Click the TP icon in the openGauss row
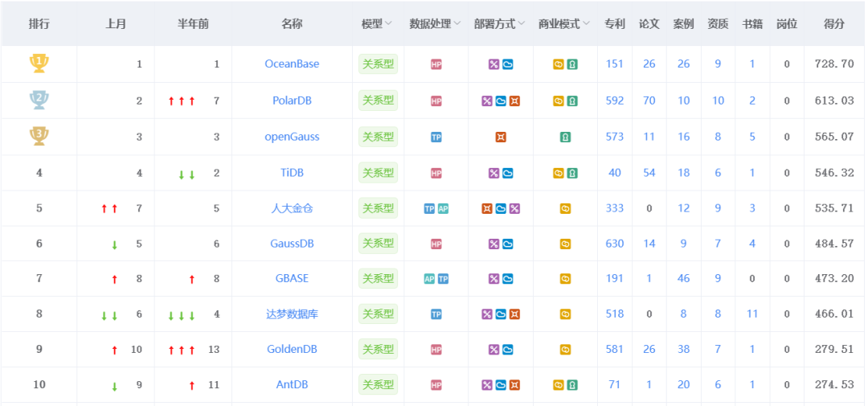The height and width of the screenshot is (406, 868). (x=436, y=137)
